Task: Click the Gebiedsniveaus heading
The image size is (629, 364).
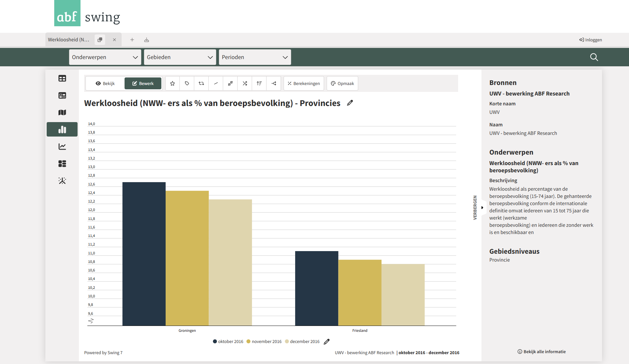Action: 514,251
